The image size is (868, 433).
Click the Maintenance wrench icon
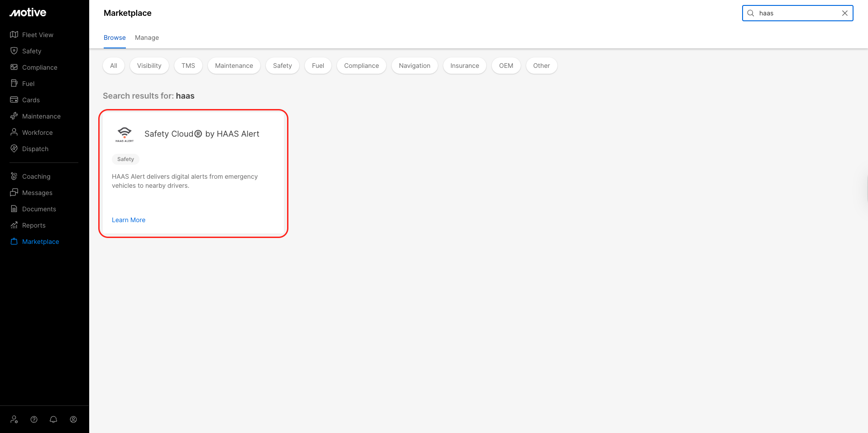pos(14,116)
